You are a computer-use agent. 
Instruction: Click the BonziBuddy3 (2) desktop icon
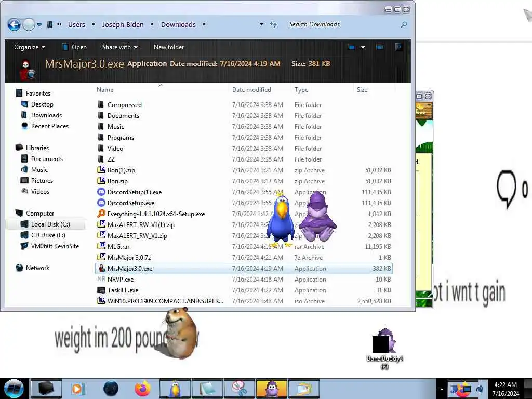pos(384,349)
